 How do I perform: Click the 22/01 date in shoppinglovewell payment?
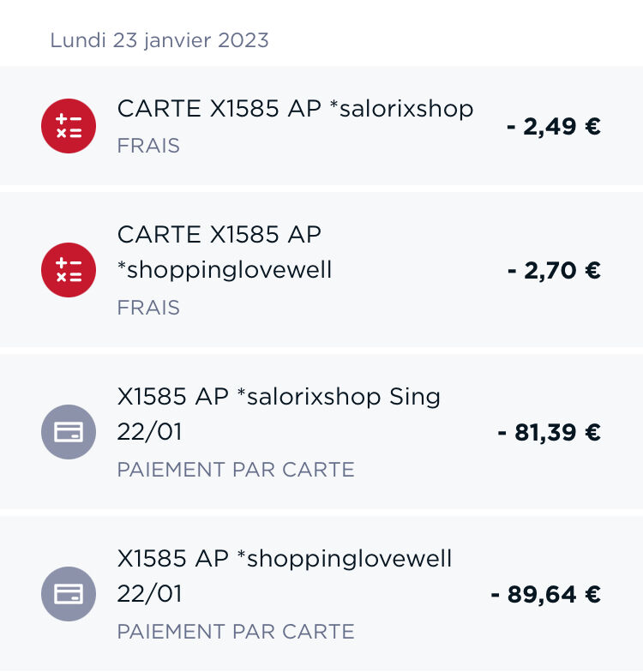pyautogui.click(x=149, y=593)
